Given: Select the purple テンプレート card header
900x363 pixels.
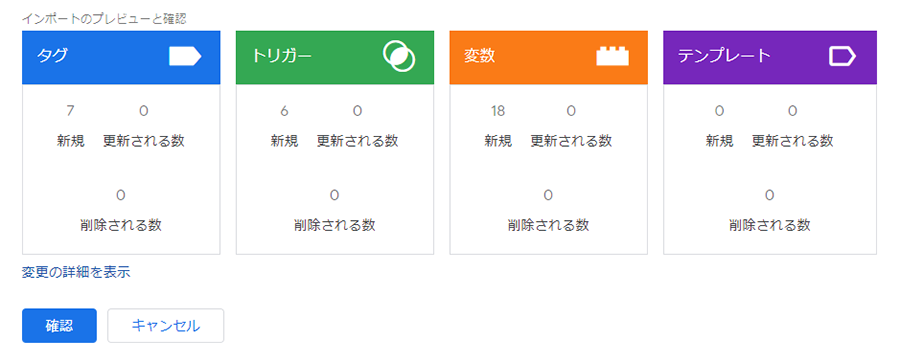Looking at the screenshot, I should pyautogui.click(x=770, y=57).
